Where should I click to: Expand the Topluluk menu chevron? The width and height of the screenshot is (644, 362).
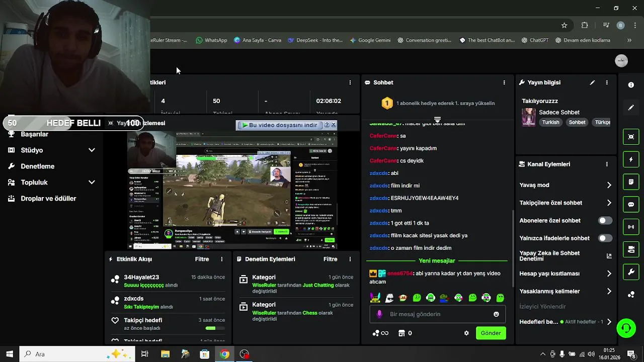coord(92,183)
